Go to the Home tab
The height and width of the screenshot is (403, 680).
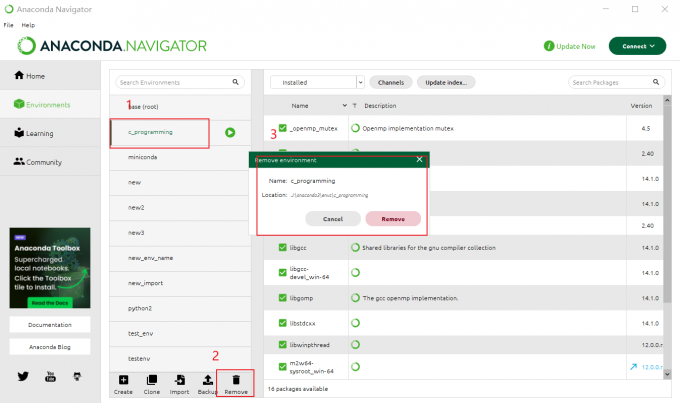pos(50,75)
